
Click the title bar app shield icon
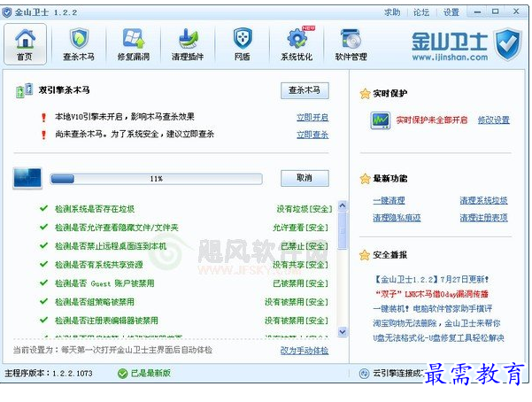point(7,12)
